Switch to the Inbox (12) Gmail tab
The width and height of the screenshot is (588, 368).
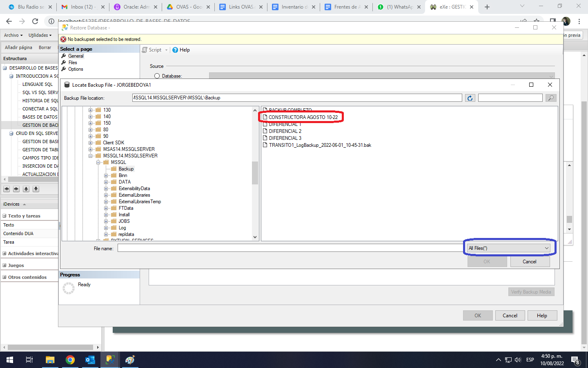(x=83, y=7)
